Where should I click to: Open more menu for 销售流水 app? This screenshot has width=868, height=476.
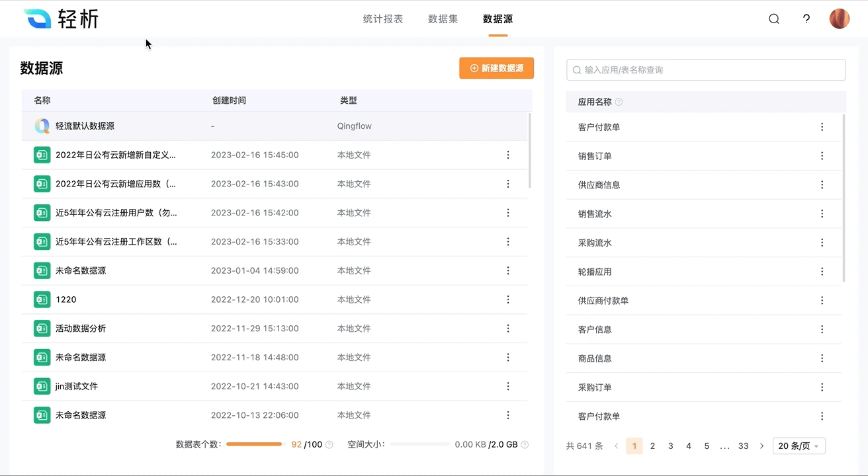pos(822,214)
